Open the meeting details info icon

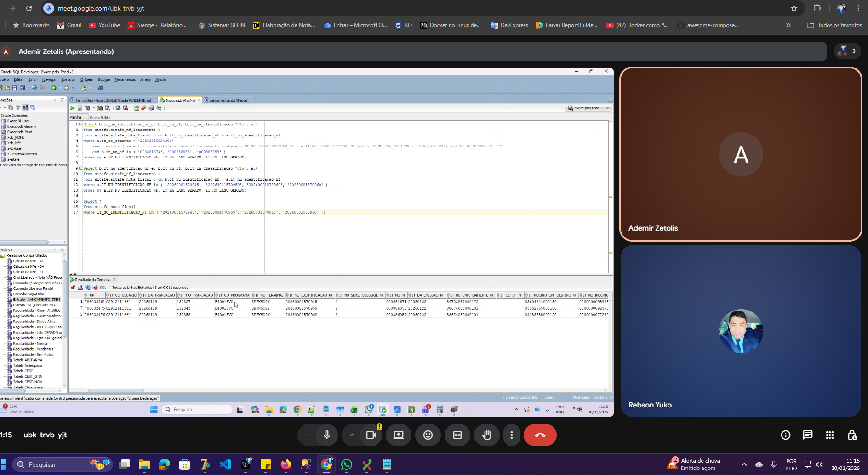[x=786, y=435]
